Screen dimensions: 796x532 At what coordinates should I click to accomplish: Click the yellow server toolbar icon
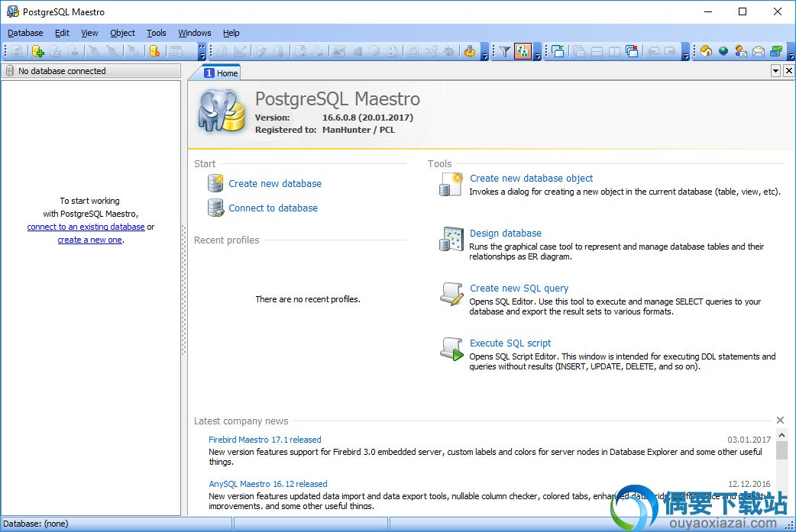pos(470,51)
